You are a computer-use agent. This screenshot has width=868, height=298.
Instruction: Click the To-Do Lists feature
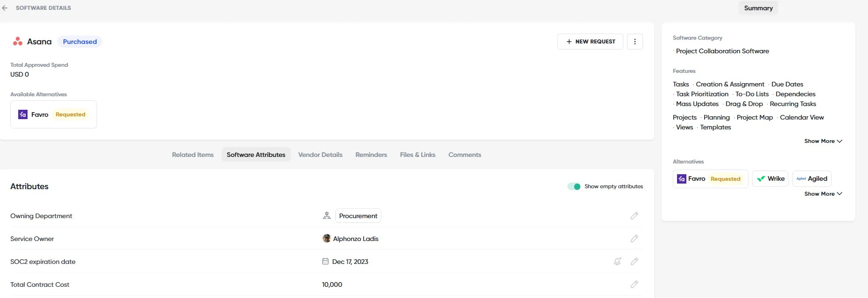click(752, 94)
